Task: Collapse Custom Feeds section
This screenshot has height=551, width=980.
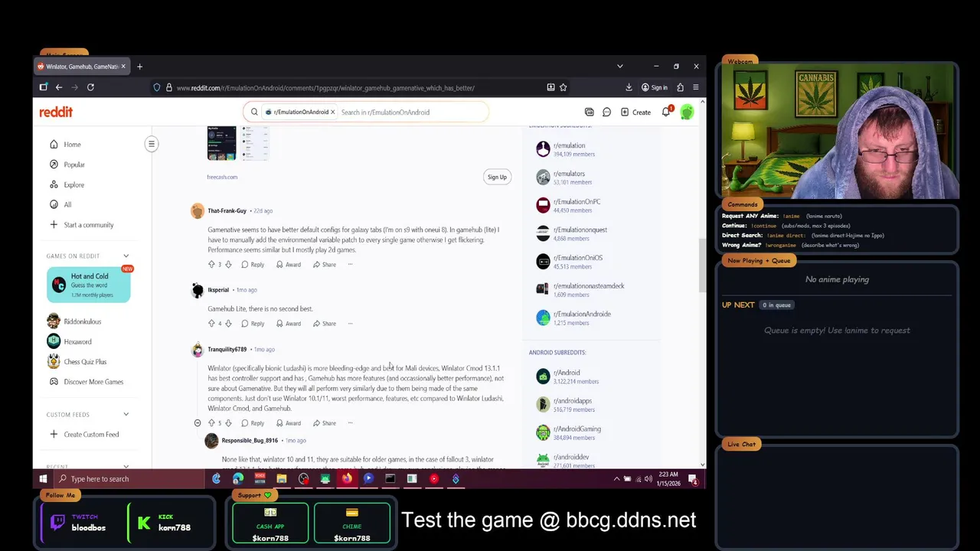Action: point(126,415)
